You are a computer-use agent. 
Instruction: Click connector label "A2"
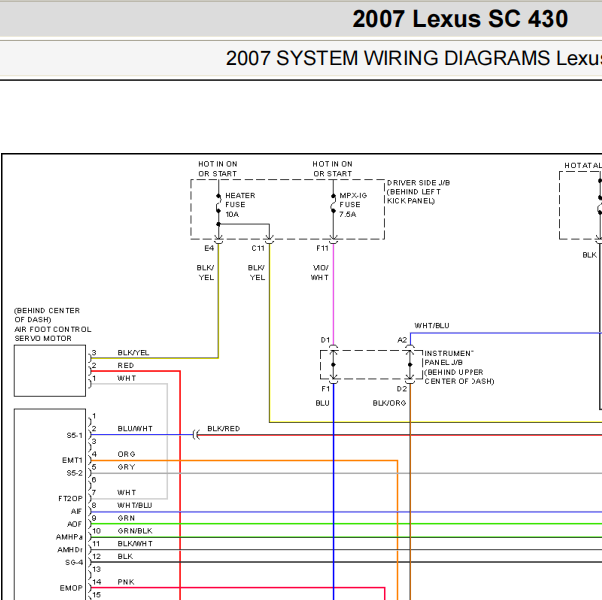(402, 340)
